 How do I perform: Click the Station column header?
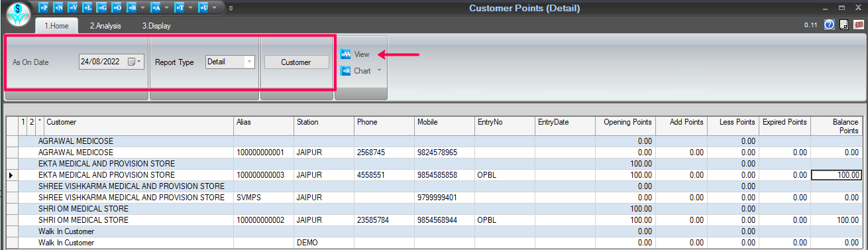[x=323, y=126]
